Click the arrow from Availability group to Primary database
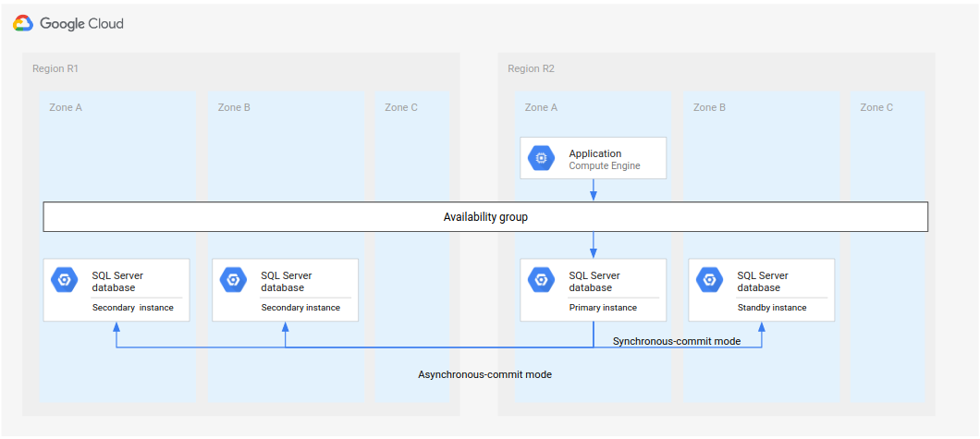The height and width of the screenshot is (439, 980). (x=594, y=245)
